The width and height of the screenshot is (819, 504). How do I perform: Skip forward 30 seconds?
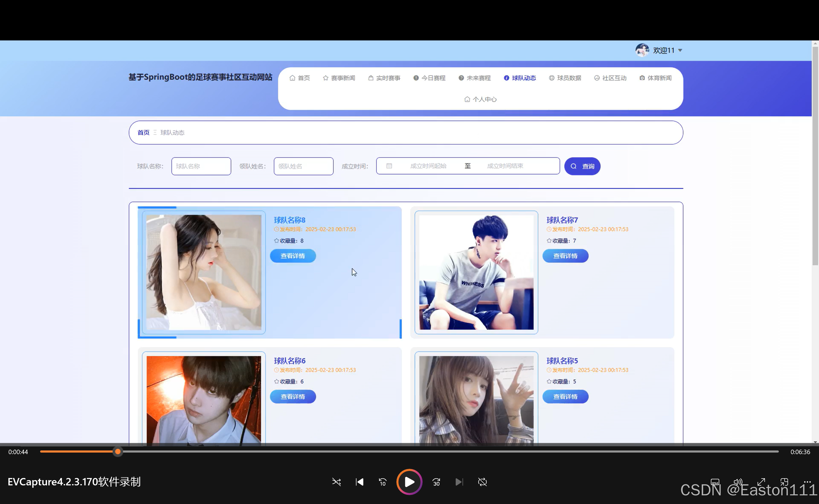click(436, 482)
